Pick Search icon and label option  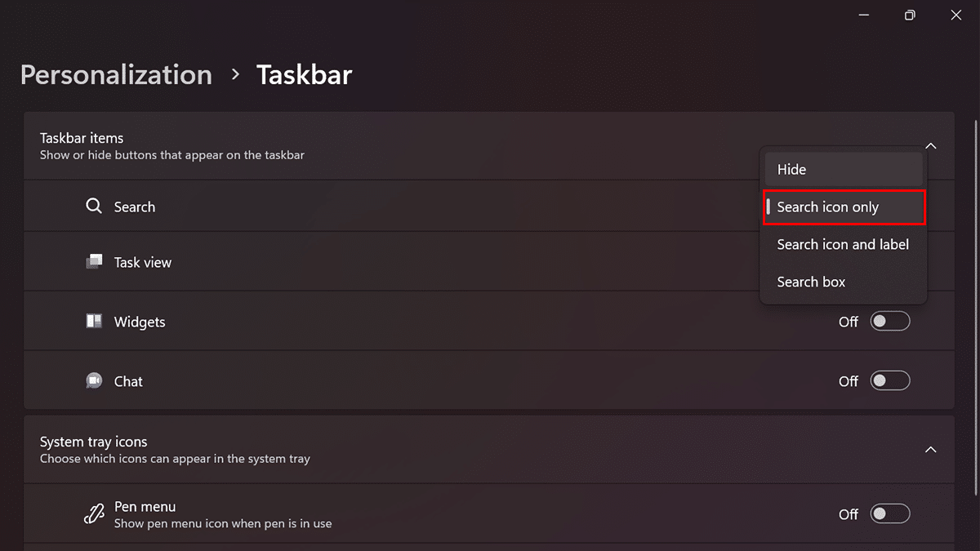pos(843,245)
